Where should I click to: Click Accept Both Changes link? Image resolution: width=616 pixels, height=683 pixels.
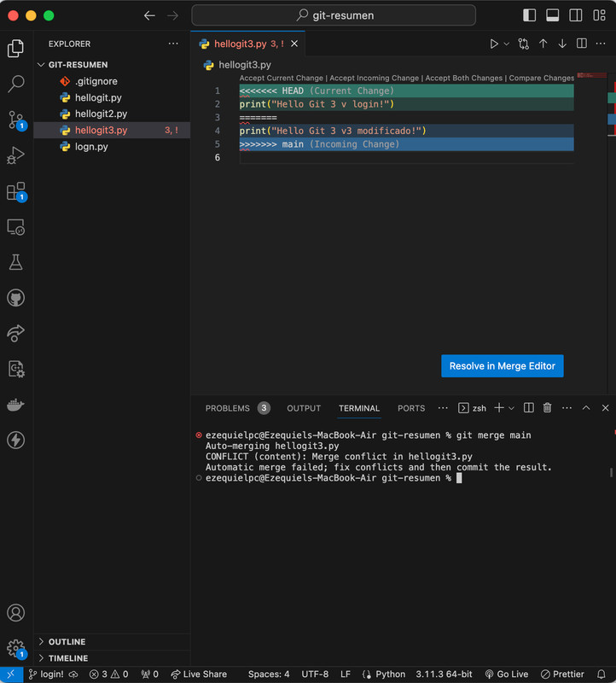(463, 78)
